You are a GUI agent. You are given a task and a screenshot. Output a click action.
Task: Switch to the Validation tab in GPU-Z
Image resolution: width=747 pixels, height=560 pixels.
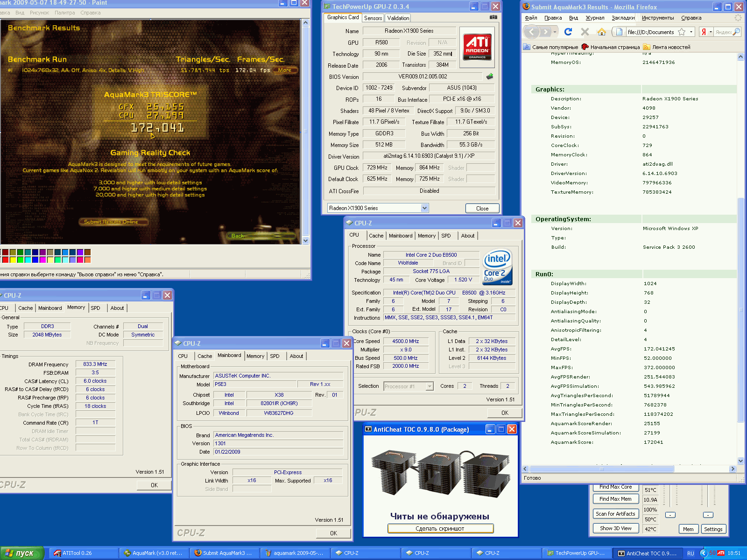click(x=398, y=18)
